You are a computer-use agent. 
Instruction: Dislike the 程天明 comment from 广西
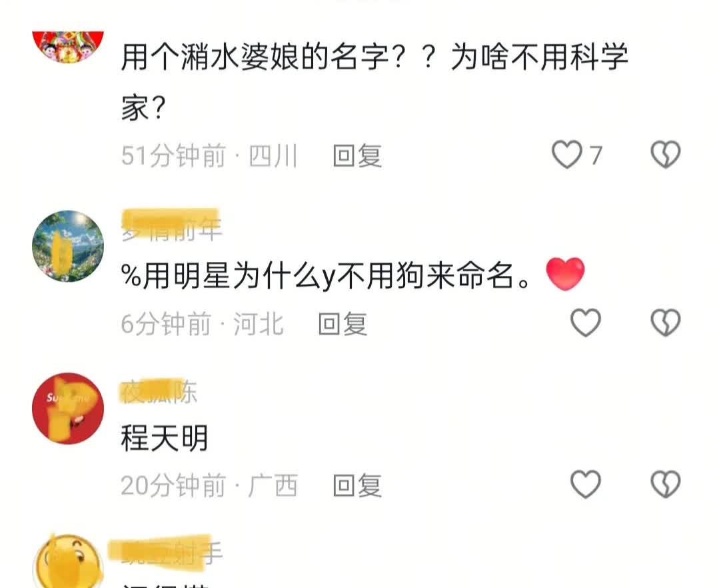coord(666,484)
